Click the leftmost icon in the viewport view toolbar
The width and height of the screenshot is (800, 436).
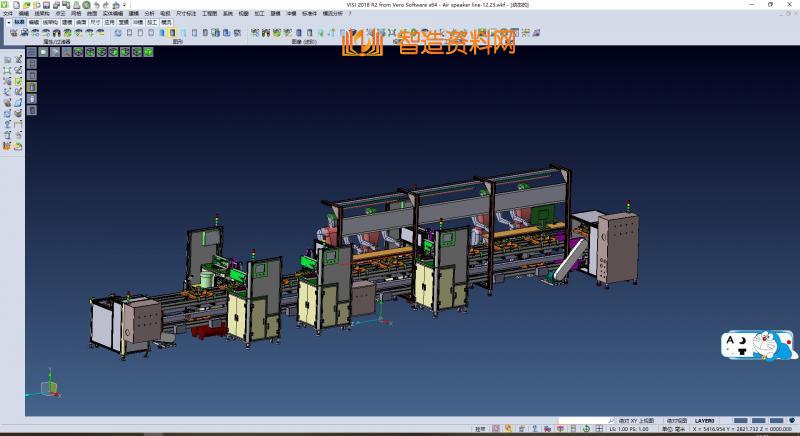[x=31, y=52]
